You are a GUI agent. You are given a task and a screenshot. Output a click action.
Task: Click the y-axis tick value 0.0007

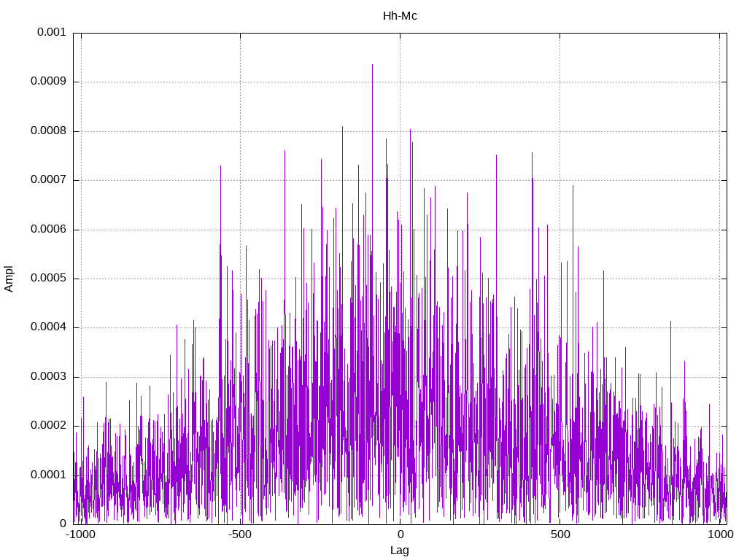tap(49, 180)
